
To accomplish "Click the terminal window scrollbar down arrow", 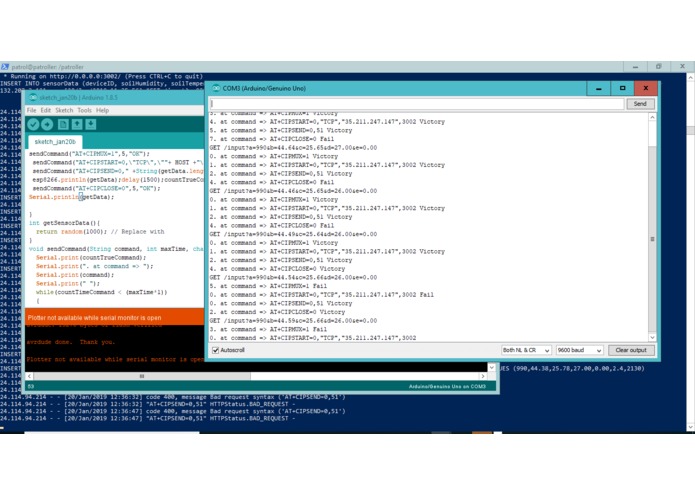I will point(691,428).
